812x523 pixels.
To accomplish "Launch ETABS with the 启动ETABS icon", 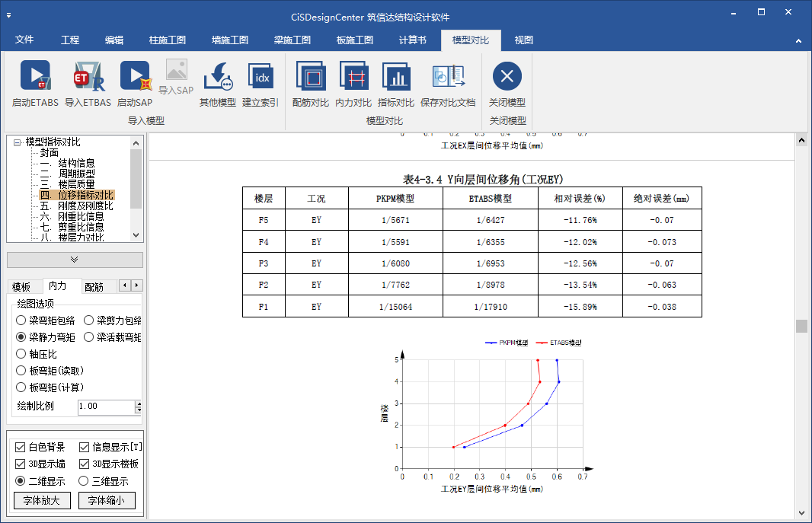I will coord(35,84).
